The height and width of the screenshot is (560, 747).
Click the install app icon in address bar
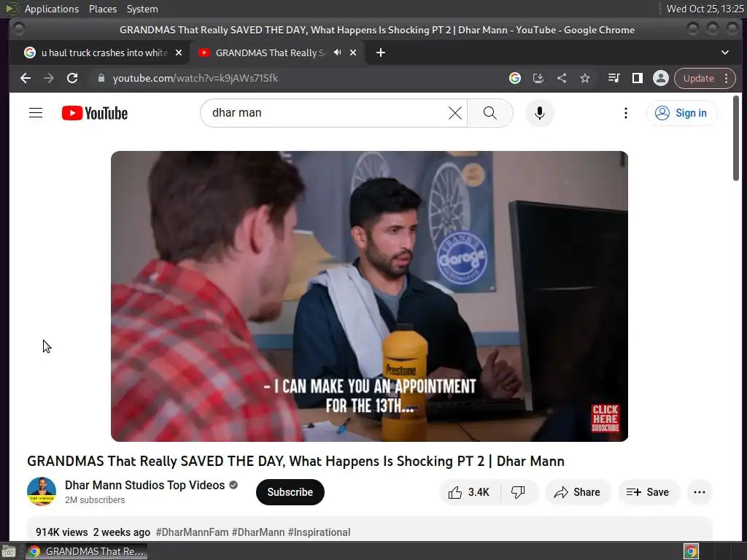click(538, 78)
